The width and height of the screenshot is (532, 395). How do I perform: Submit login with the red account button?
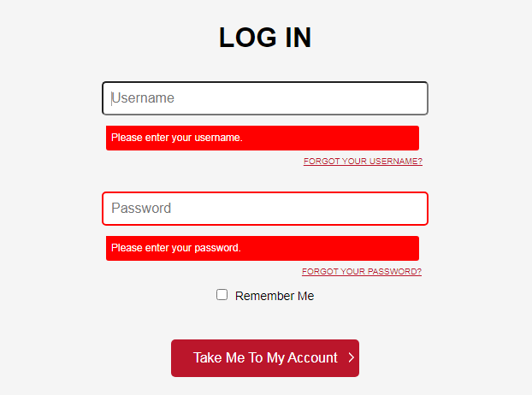click(265, 358)
